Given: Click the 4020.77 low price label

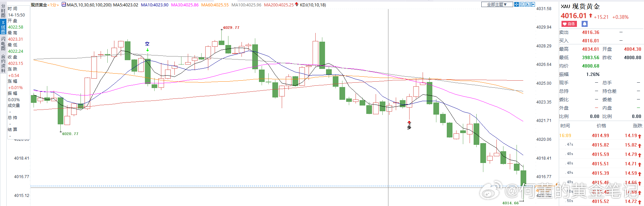Looking at the screenshot, I should 70,134.
